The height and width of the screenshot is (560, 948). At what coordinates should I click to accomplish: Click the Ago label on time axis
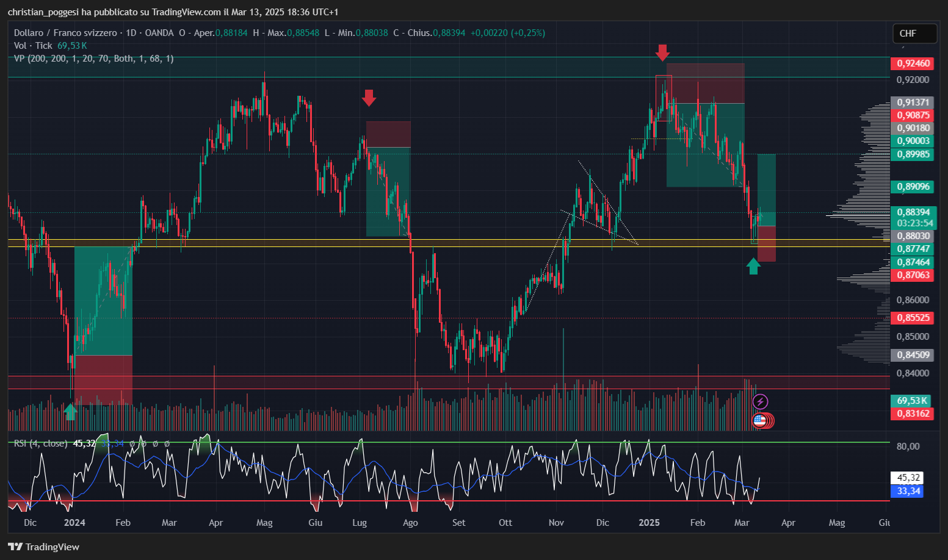(410, 523)
